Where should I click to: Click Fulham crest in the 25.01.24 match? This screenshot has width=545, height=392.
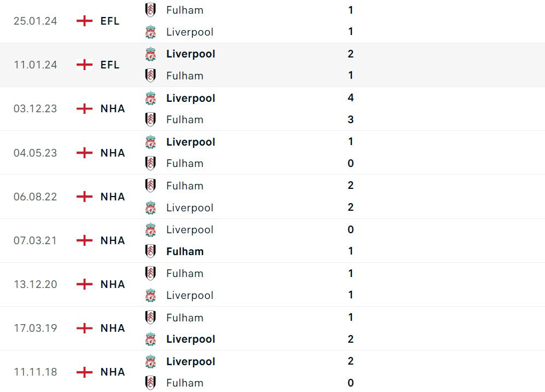[x=150, y=10]
